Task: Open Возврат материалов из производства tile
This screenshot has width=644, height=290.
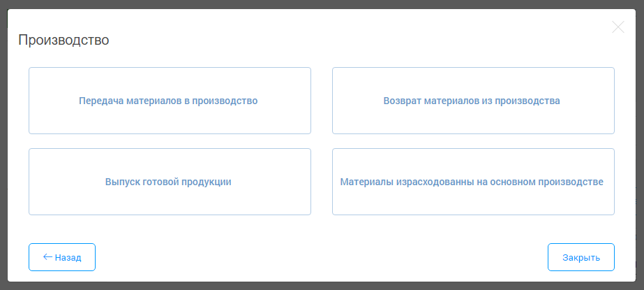Action: coord(472,101)
